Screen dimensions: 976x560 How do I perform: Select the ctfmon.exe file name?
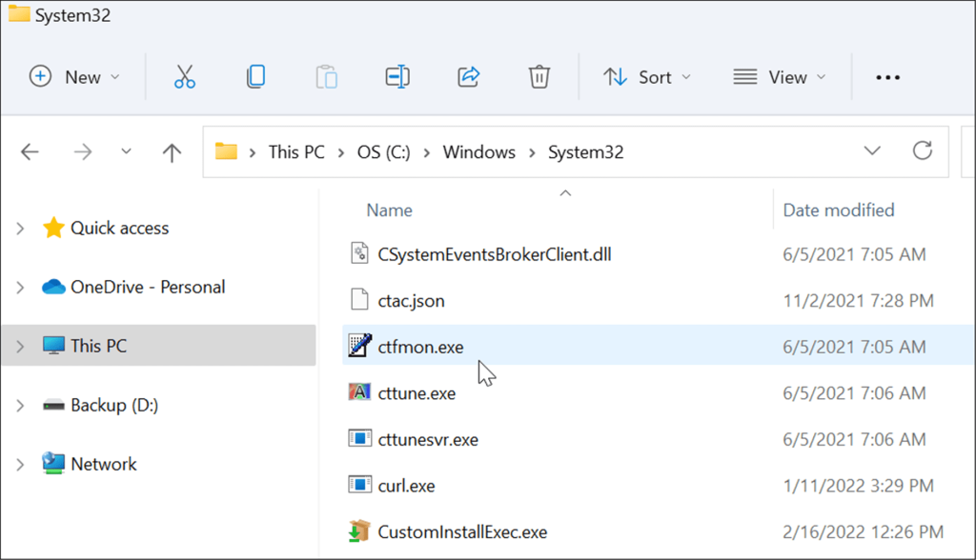[420, 347]
